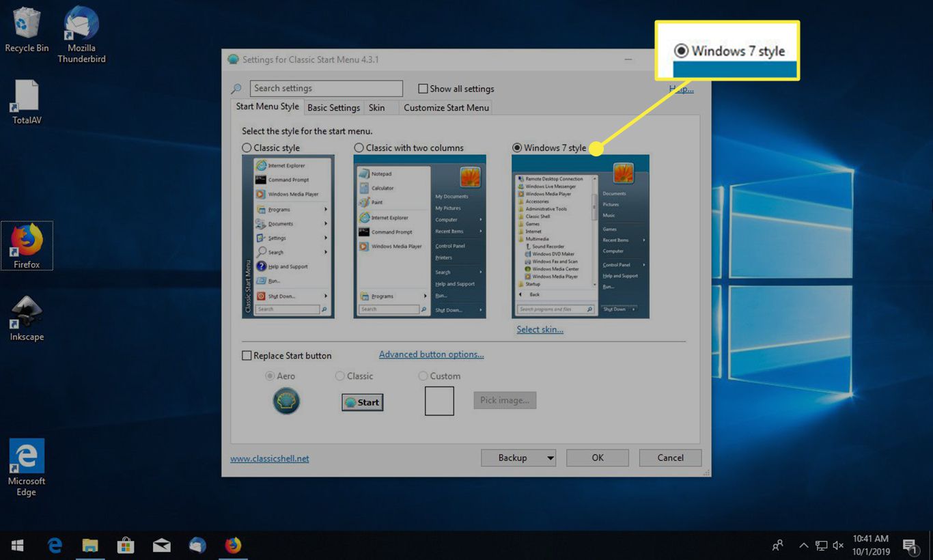Open the People icon in system tray

[777, 546]
